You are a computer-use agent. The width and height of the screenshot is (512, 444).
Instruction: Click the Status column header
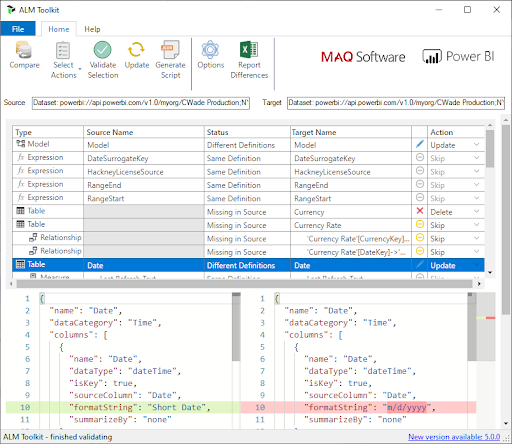[247, 132]
